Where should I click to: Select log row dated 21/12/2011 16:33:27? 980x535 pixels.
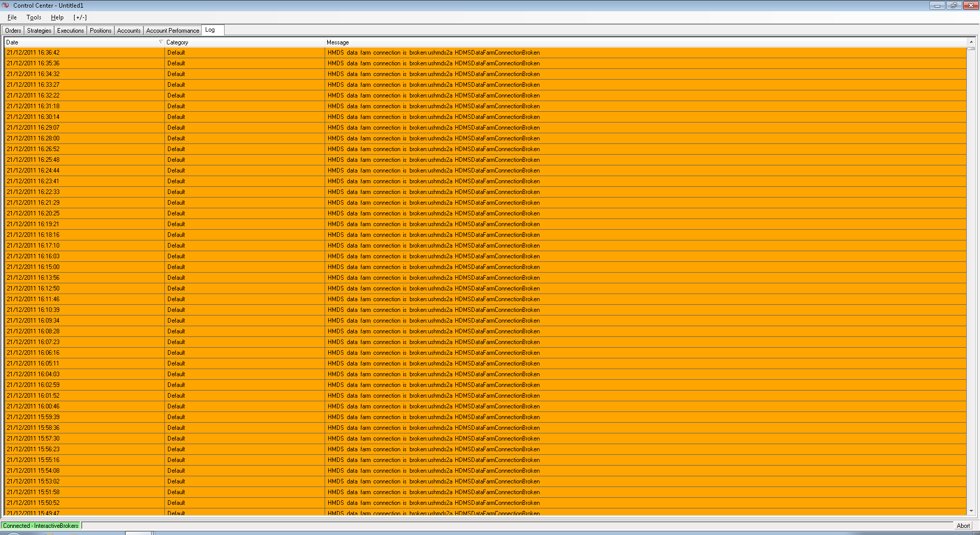coord(485,85)
